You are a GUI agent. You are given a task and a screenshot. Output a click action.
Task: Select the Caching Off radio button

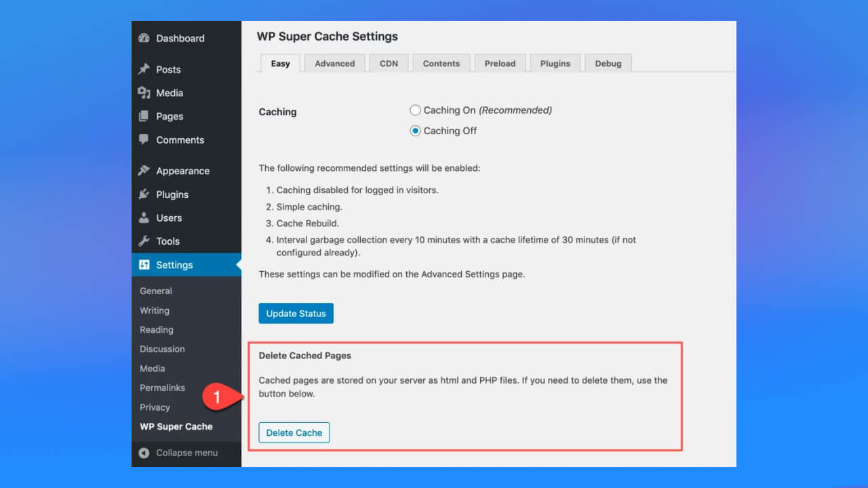point(415,131)
